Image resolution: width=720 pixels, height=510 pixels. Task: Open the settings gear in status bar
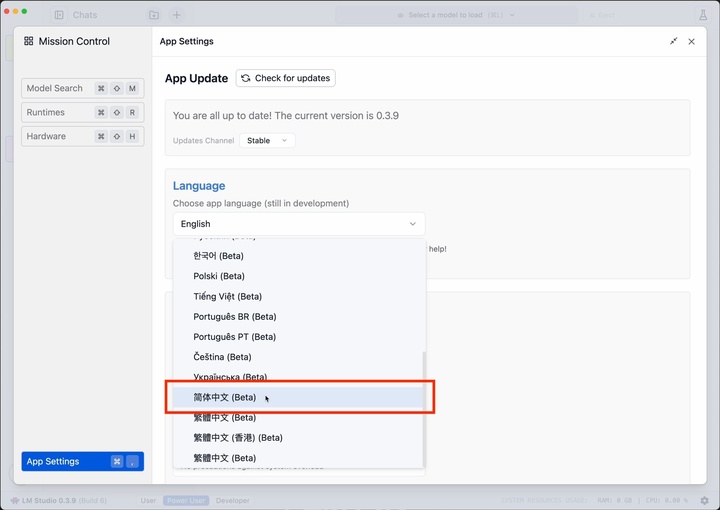(x=705, y=500)
